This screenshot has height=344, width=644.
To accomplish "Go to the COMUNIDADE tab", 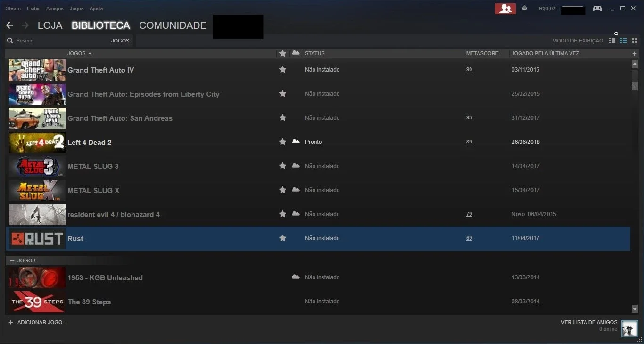I will click(x=173, y=25).
